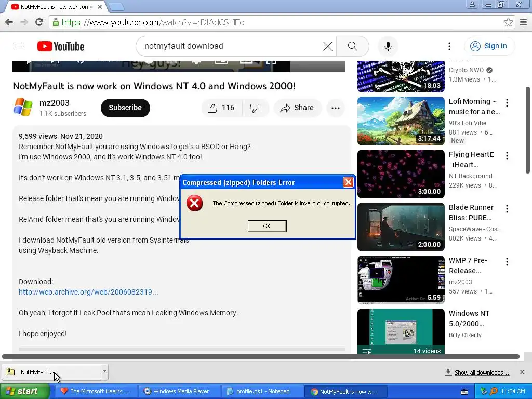
Task: Switch to The Microsoft Hearts taskbar item
Action: click(x=96, y=392)
